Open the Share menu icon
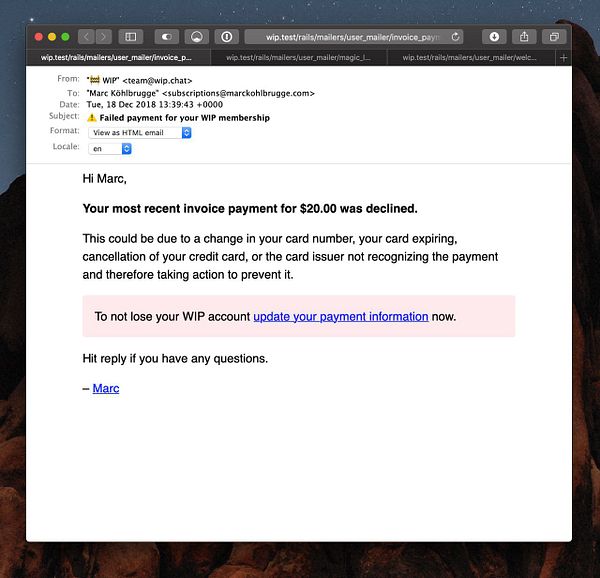This screenshot has width=600, height=578. click(x=524, y=37)
